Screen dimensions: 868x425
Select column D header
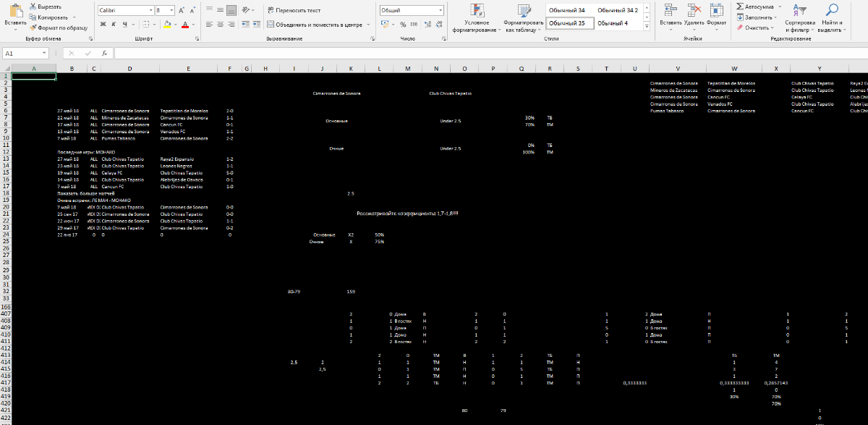point(129,69)
